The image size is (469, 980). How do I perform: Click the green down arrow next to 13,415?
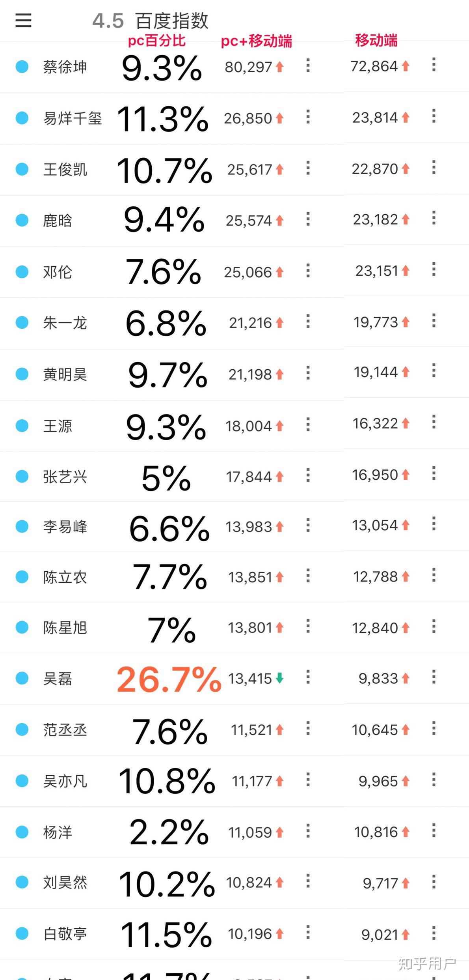tap(279, 678)
